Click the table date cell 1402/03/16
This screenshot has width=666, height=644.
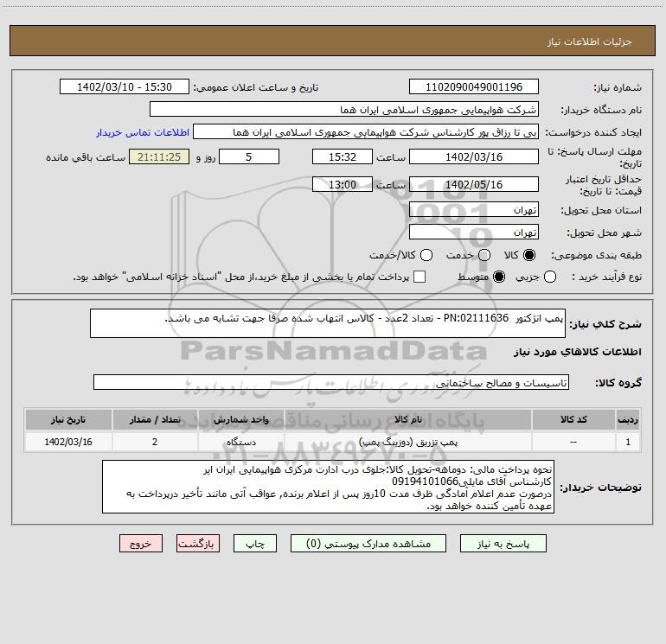tap(68, 442)
